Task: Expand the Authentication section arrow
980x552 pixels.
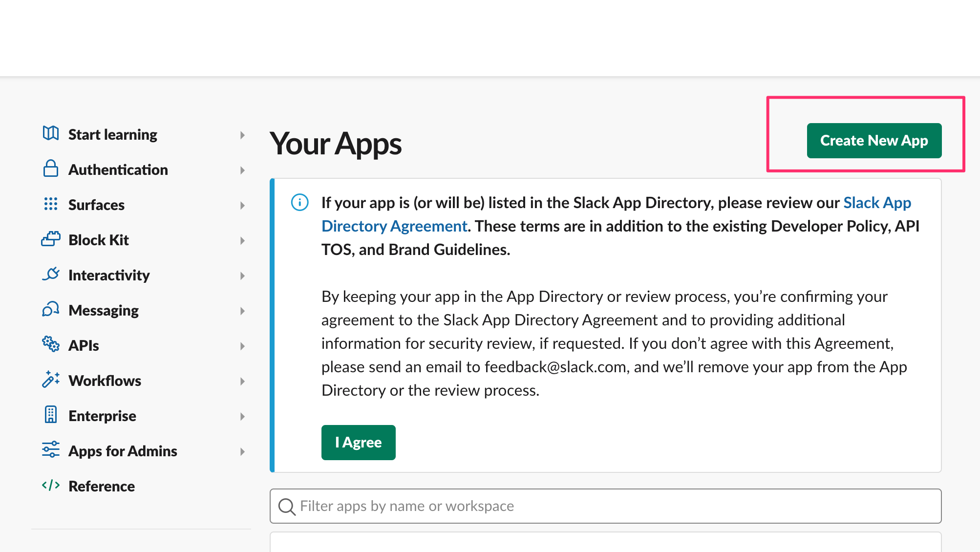Action: click(x=242, y=170)
